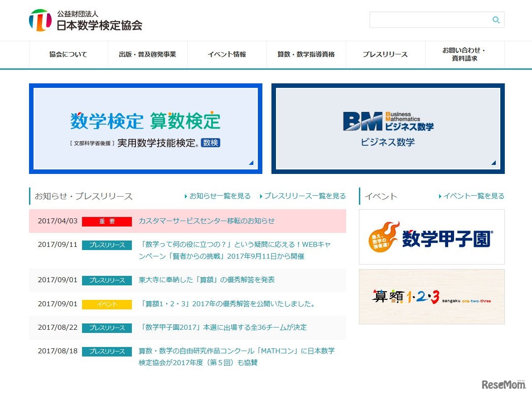532x395 pixels.
Task: Open the 協会について navigation menu
Action: tap(68, 54)
